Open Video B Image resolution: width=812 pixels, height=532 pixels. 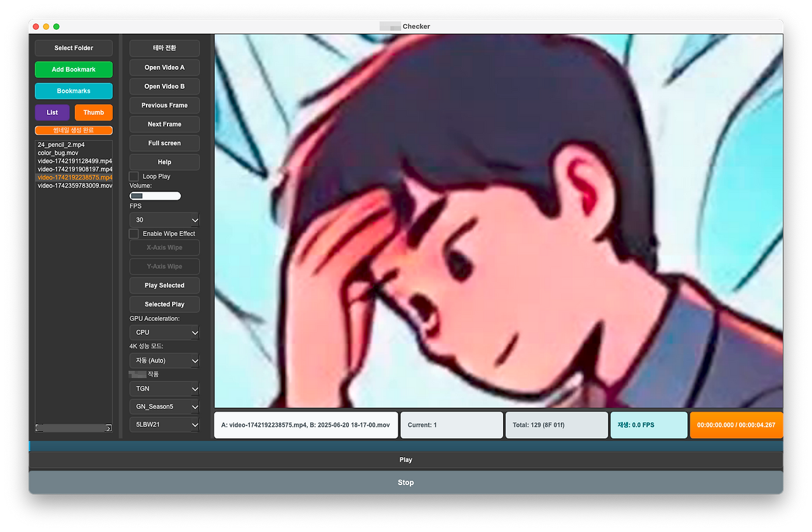[164, 86]
